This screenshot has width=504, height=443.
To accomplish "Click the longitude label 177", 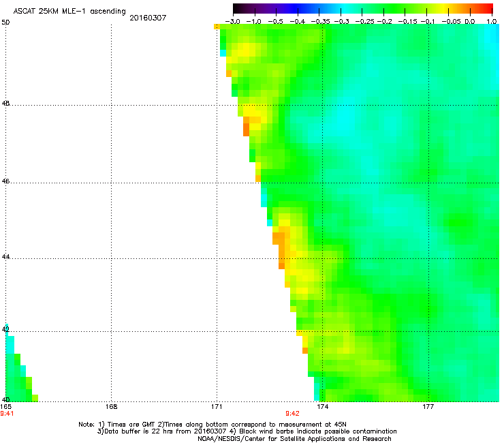I will (x=428, y=407).
